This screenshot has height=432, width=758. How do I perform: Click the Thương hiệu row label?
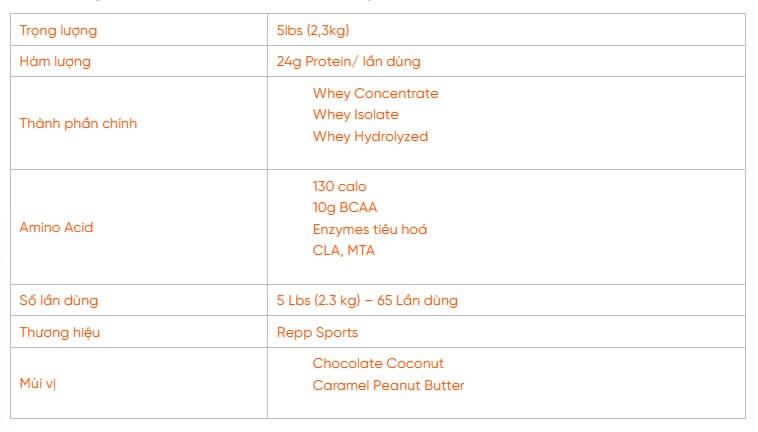(x=60, y=332)
